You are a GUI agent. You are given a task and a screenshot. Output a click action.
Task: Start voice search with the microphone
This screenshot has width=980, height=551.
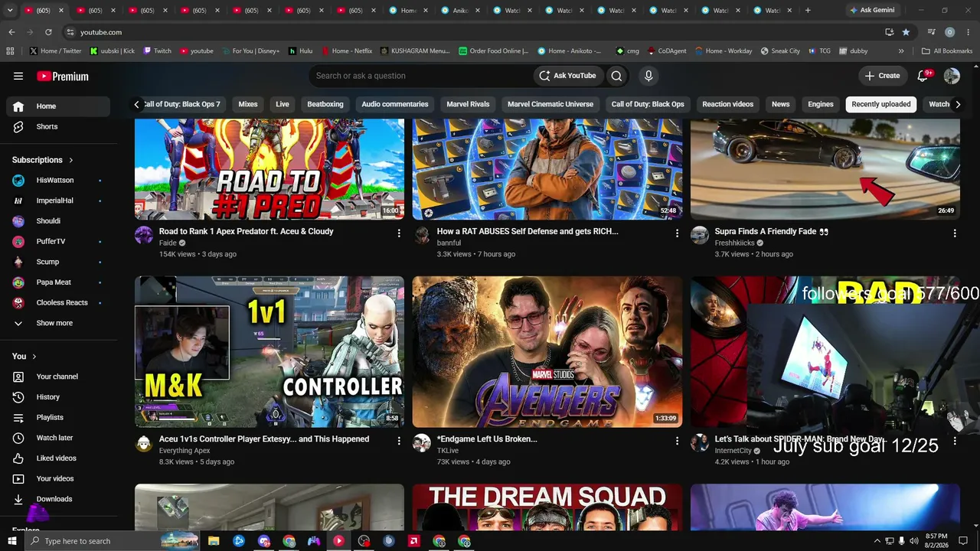[x=648, y=76]
